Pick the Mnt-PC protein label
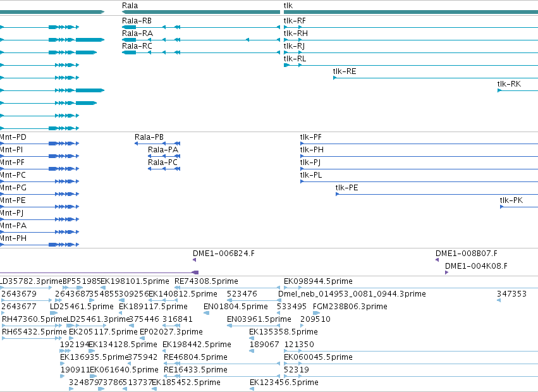 point(13,175)
